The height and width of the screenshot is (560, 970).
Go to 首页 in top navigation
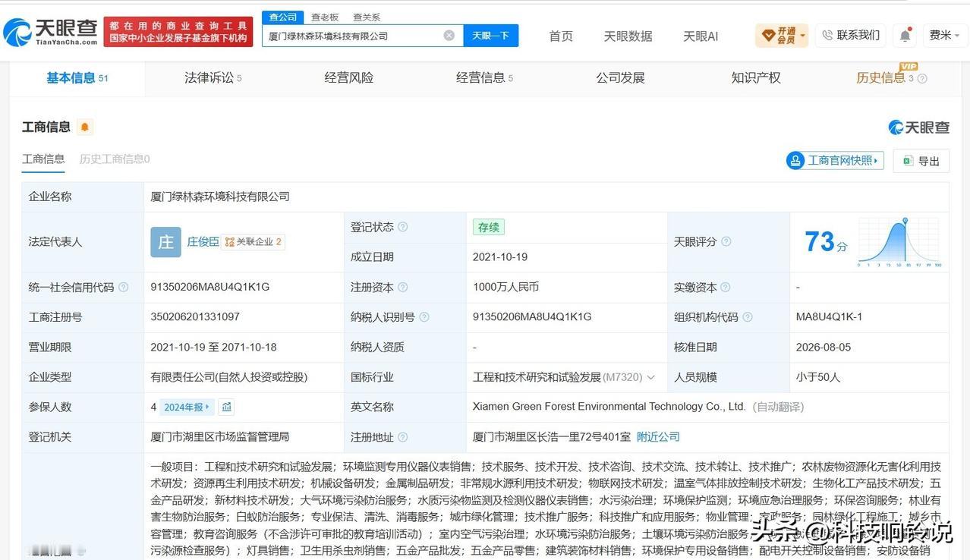[561, 36]
